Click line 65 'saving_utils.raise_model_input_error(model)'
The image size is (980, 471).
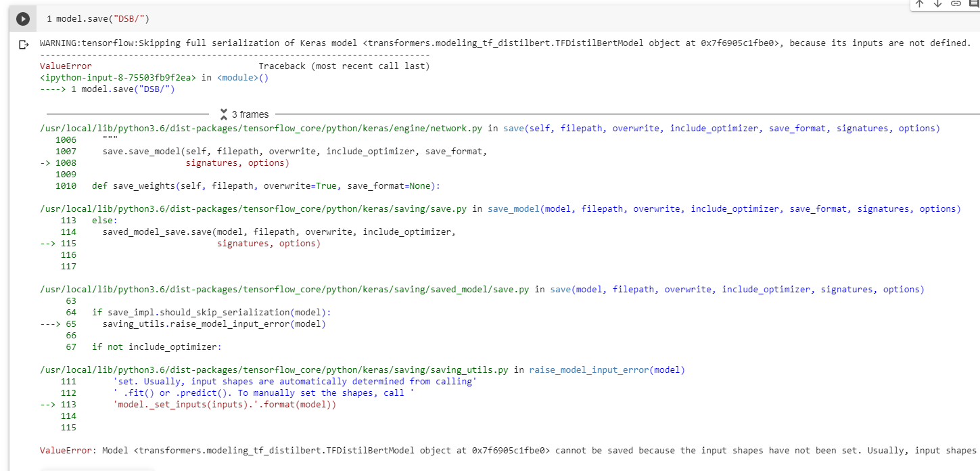[x=214, y=324]
